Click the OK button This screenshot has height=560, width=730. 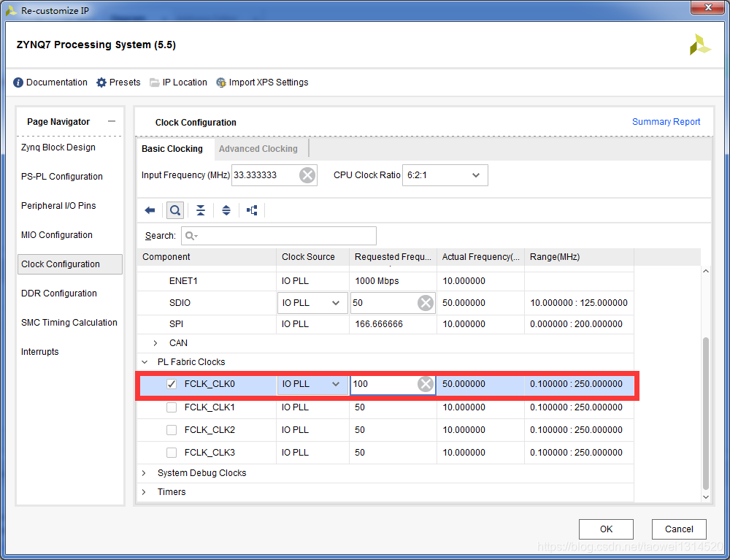click(606, 529)
